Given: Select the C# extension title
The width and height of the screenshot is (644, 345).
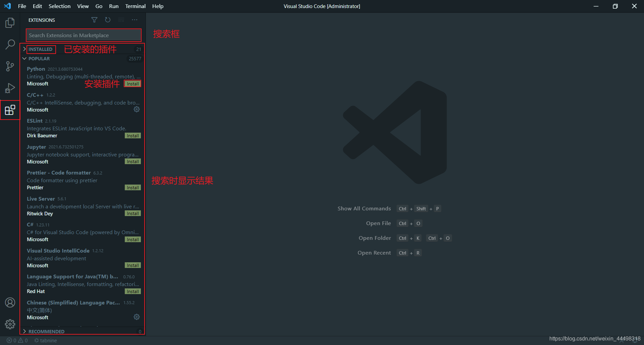Looking at the screenshot, I should click(x=30, y=224).
